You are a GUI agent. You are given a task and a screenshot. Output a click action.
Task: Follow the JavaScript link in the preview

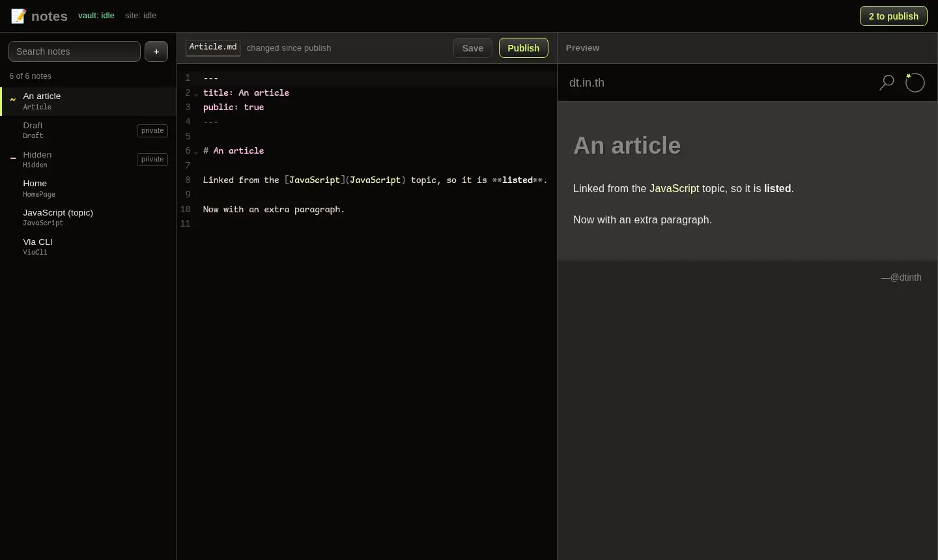(x=674, y=189)
